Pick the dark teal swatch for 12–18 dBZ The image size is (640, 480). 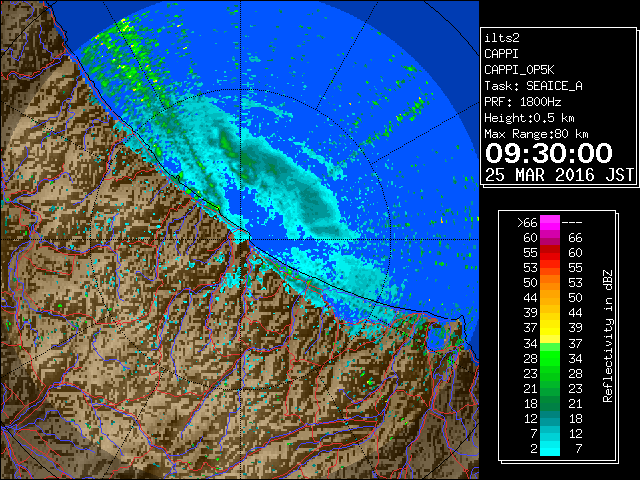[x=550, y=418]
